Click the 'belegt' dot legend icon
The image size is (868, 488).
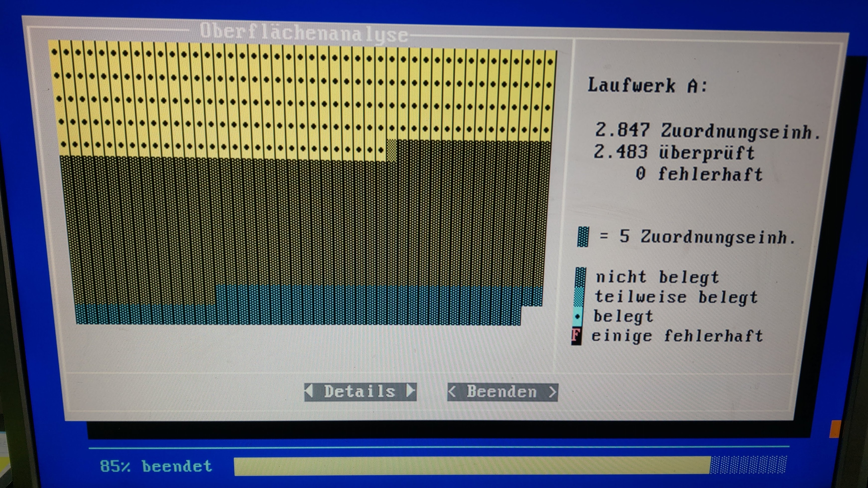pyautogui.click(x=577, y=317)
